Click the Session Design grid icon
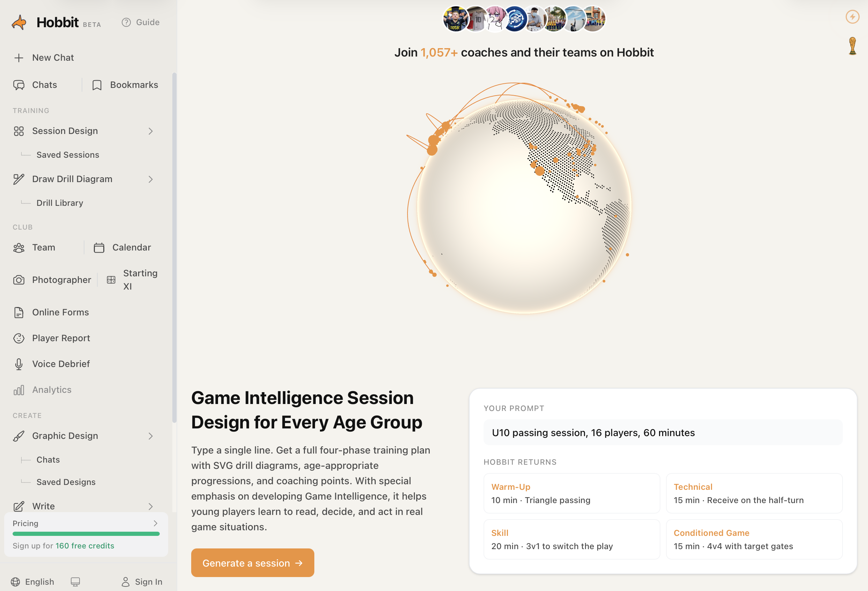Screen dimensions: 868x591 click(x=19, y=131)
